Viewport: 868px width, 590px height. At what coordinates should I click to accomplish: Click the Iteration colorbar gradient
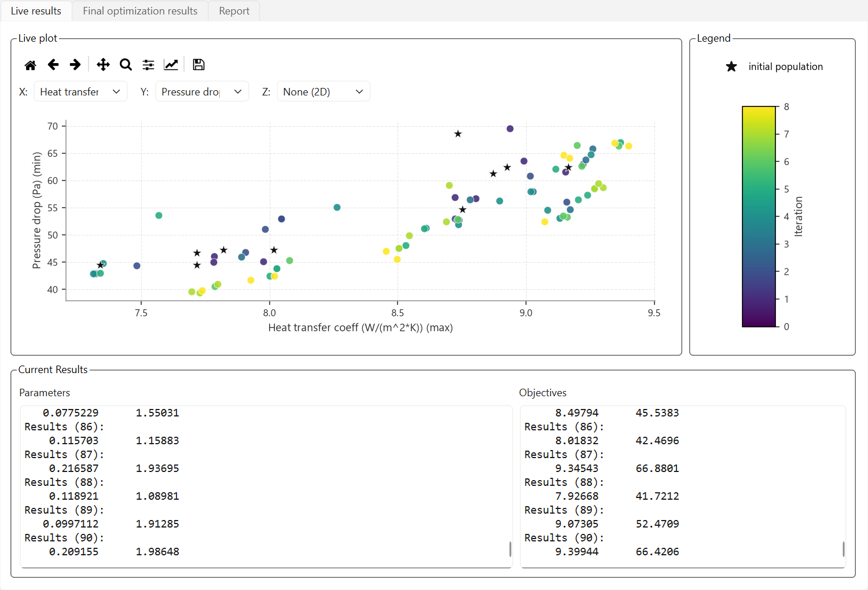click(x=759, y=216)
